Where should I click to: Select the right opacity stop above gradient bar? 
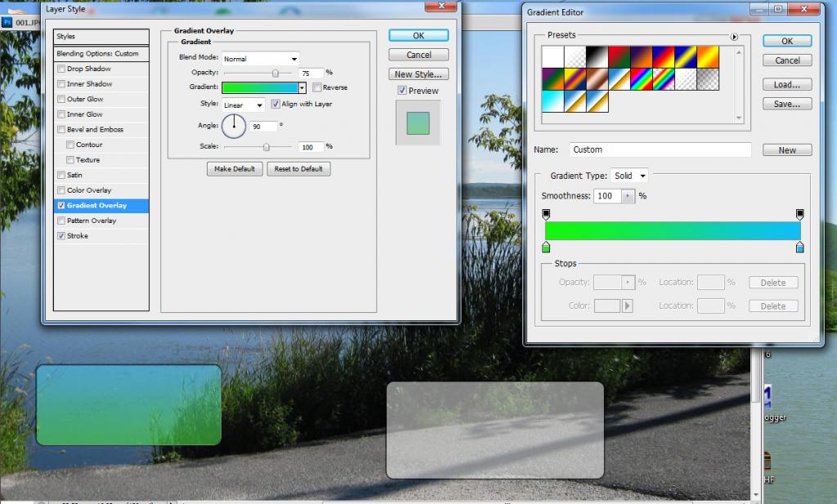(799, 214)
